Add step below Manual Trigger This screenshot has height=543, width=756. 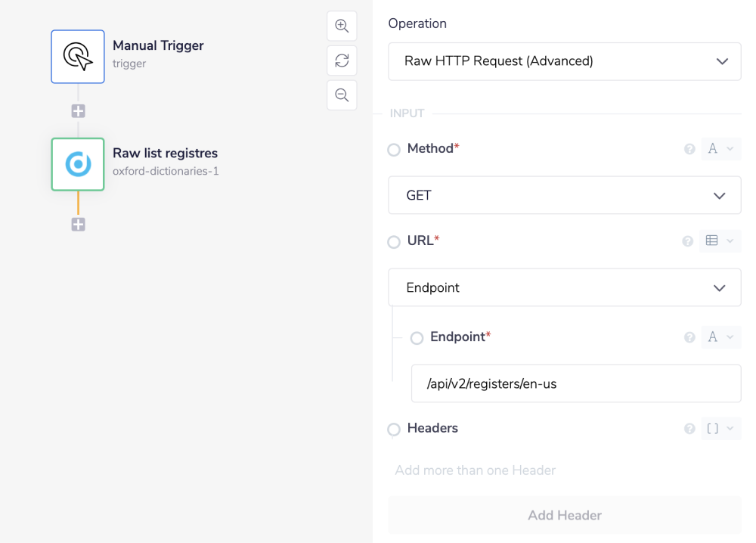click(78, 111)
